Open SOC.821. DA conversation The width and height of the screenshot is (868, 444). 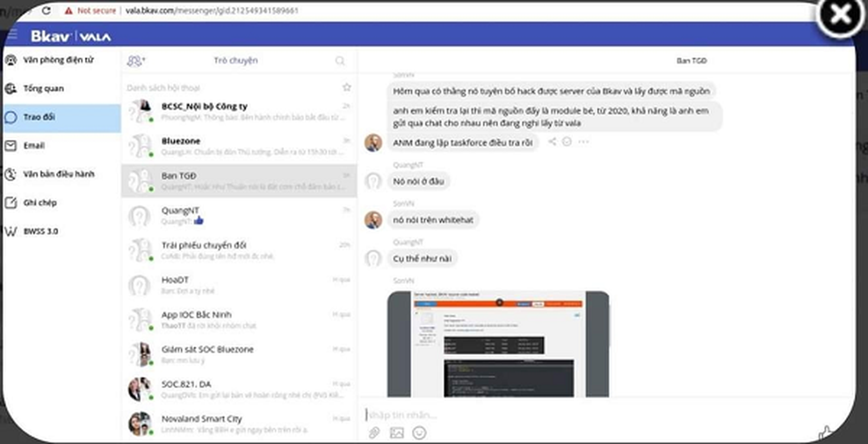(x=239, y=389)
